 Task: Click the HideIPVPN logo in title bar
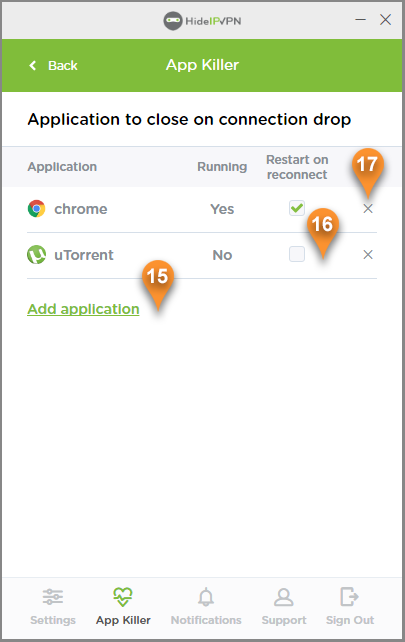pos(202,21)
